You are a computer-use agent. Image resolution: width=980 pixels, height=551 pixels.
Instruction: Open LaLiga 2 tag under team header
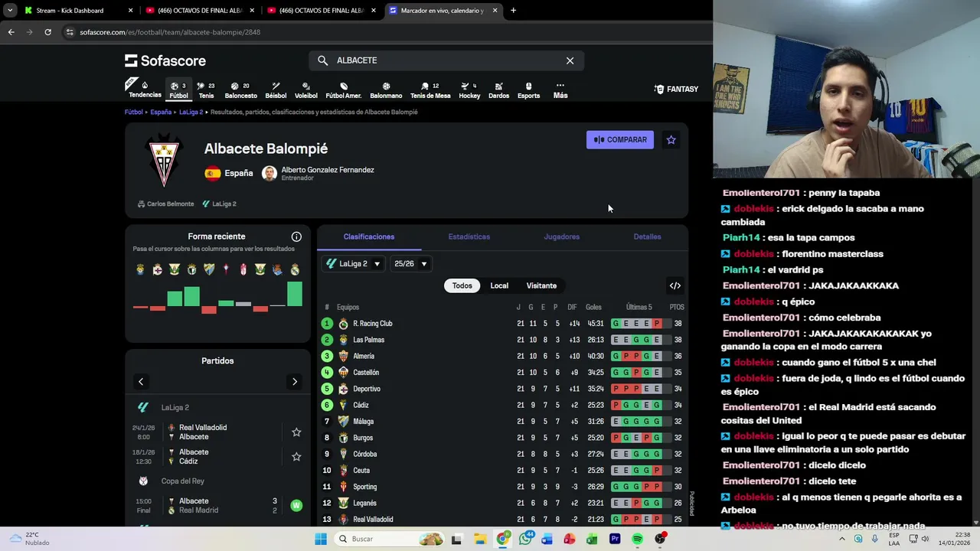219,204
